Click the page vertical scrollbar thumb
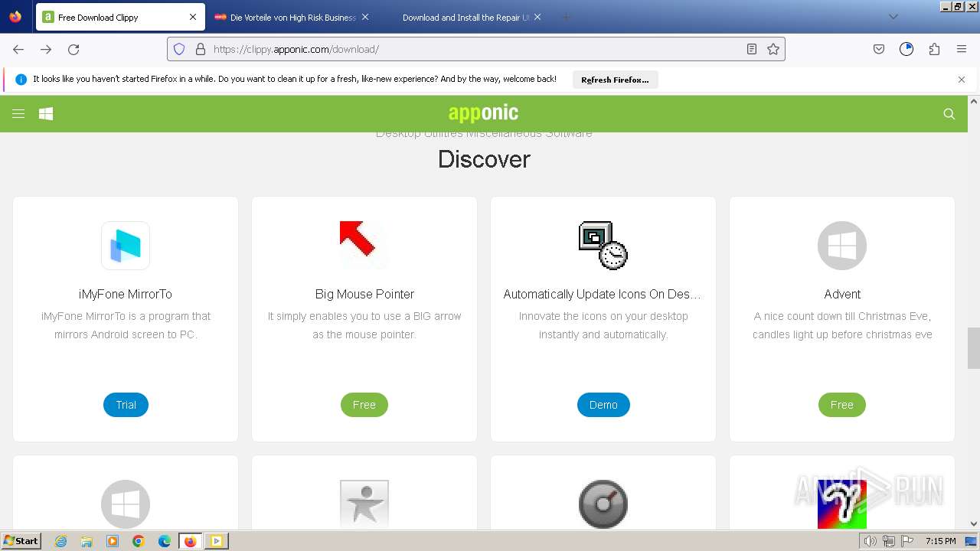 coord(974,348)
